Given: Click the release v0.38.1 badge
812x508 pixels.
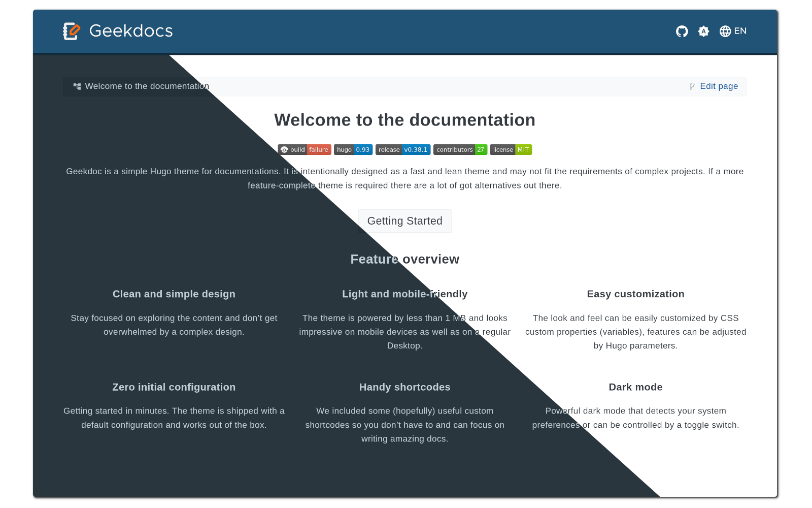Looking at the screenshot, I should click(403, 150).
